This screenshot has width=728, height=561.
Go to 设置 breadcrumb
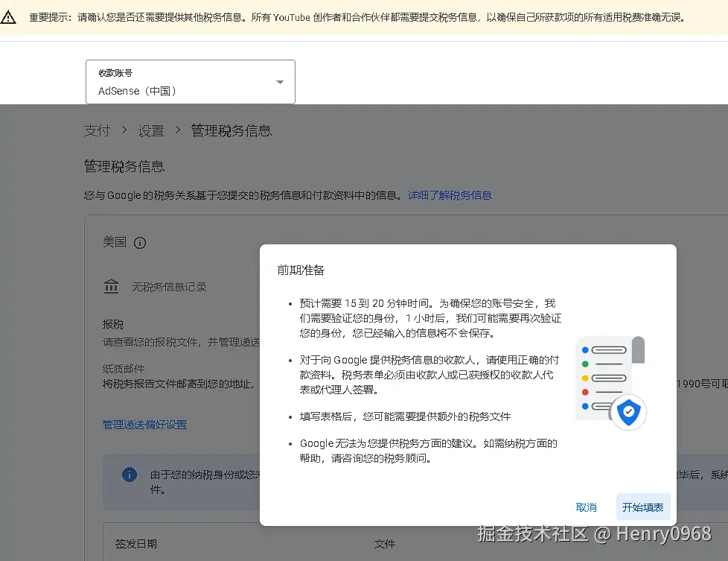pyautogui.click(x=151, y=130)
